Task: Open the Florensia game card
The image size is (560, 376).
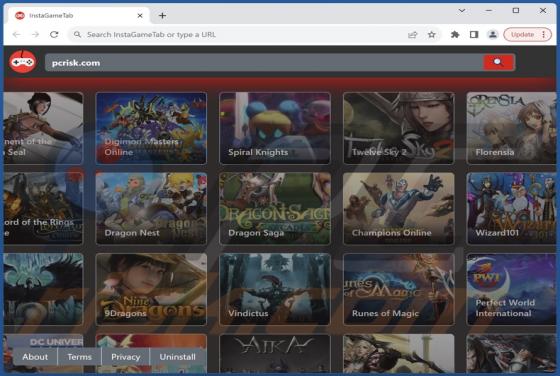Action: 511,128
